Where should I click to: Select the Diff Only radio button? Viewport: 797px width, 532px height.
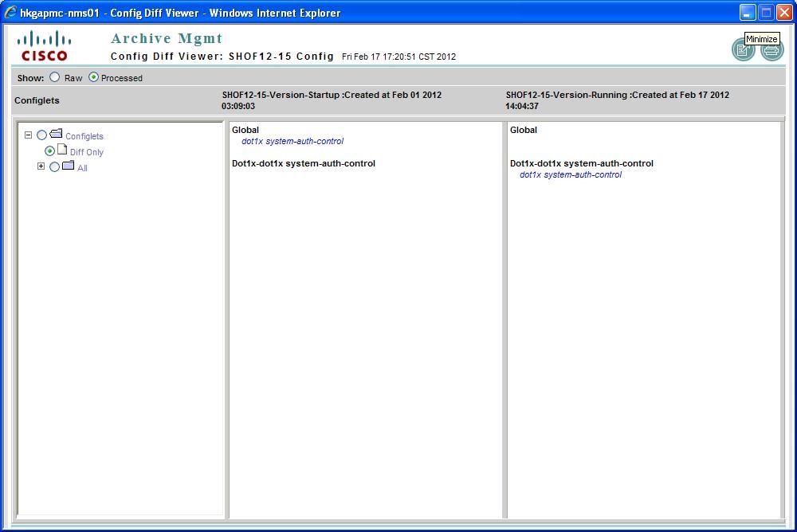click(49, 151)
